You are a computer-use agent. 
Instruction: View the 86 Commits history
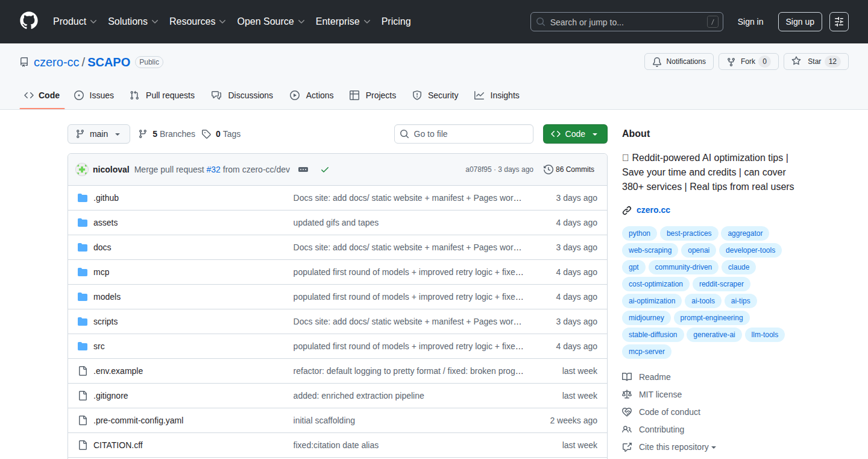coord(569,169)
